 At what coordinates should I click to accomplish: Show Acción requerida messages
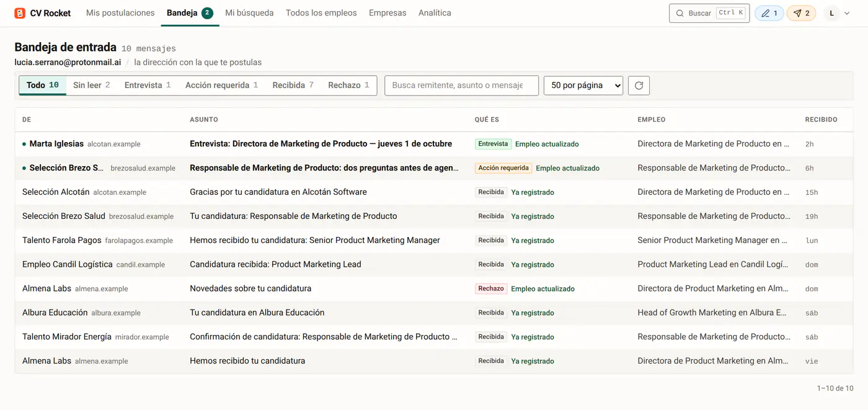click(221, 85)
